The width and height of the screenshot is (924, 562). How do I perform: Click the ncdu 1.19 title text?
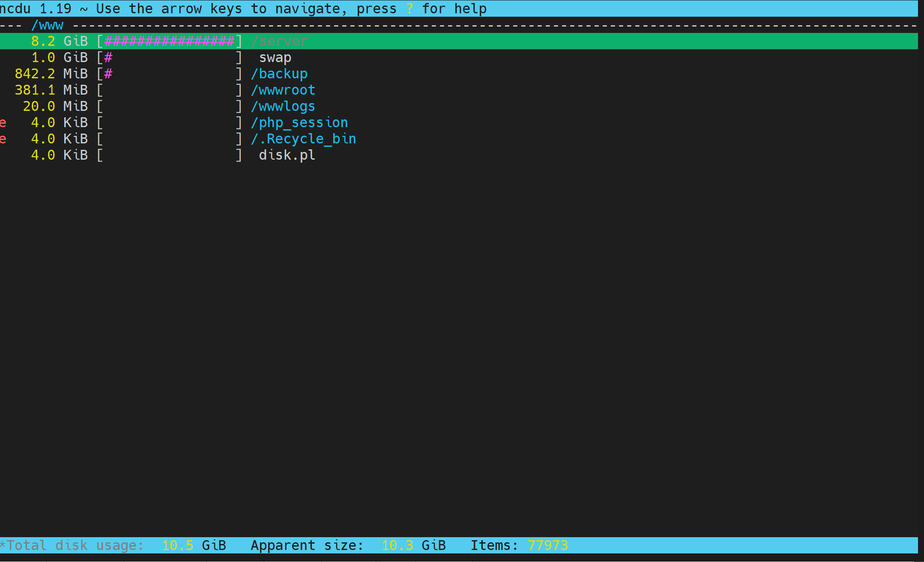[x=36, y=9]
